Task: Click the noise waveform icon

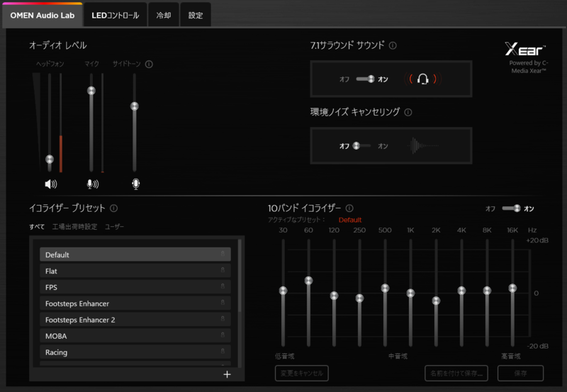Action: [422, 146]
